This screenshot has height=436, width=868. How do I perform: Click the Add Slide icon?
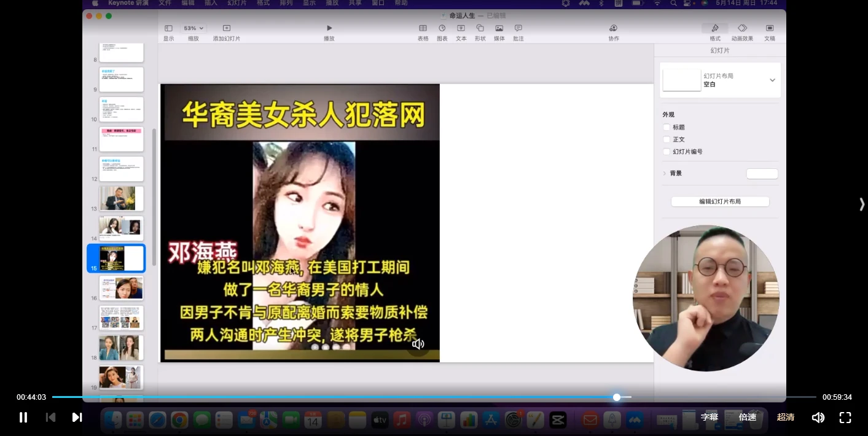coord(226,28)
